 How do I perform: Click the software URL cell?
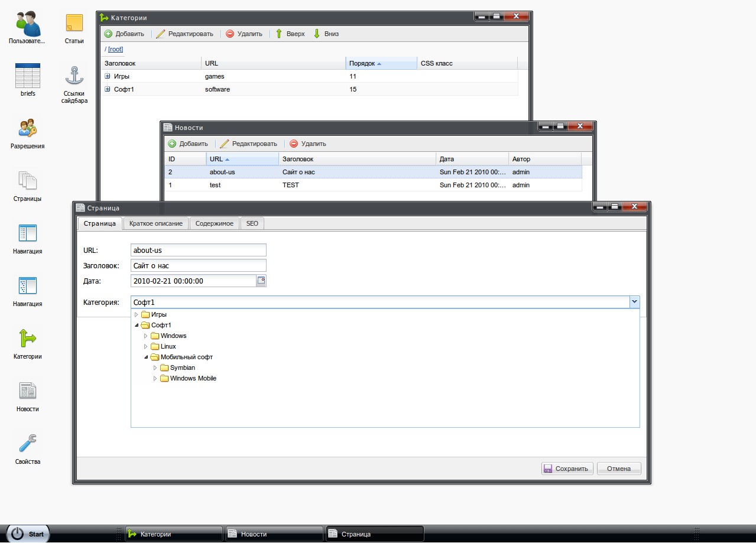[x=273, y=89]
